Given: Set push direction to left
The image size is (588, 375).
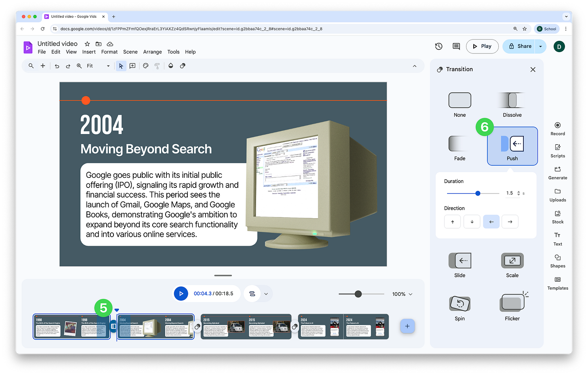Looking at the screenshot, I should pyautogui.click(x=491, y=221).
